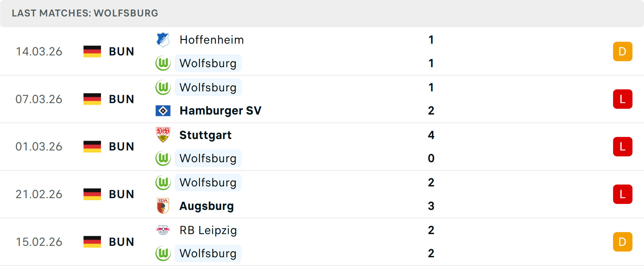The height and width of the screenshot is (266, 644).
Task: Select the Wolfsburg logo next to Hoffenheim match
Action: (163, 63)
